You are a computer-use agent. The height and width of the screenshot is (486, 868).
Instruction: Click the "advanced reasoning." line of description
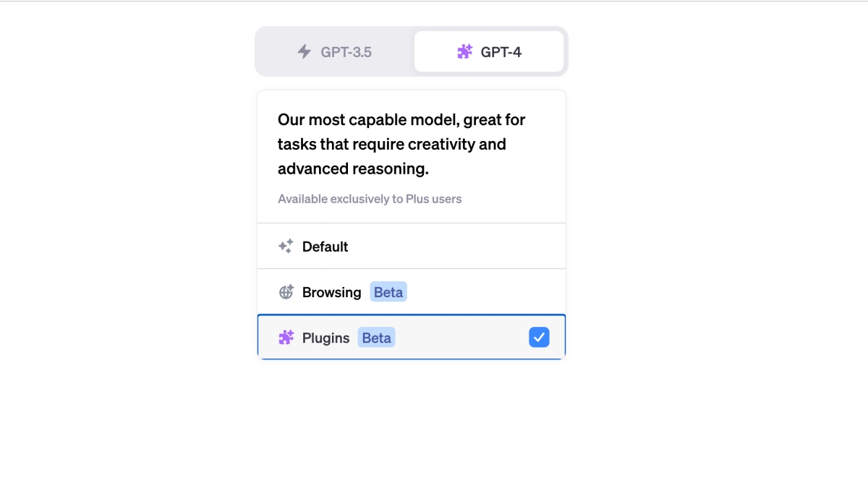tap(353, 169)
